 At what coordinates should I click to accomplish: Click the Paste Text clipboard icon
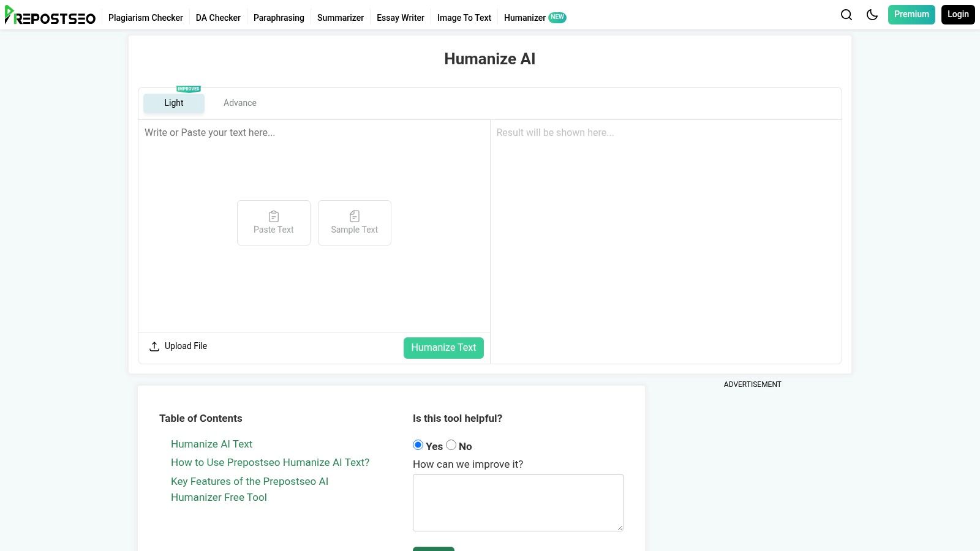(274, 216)
